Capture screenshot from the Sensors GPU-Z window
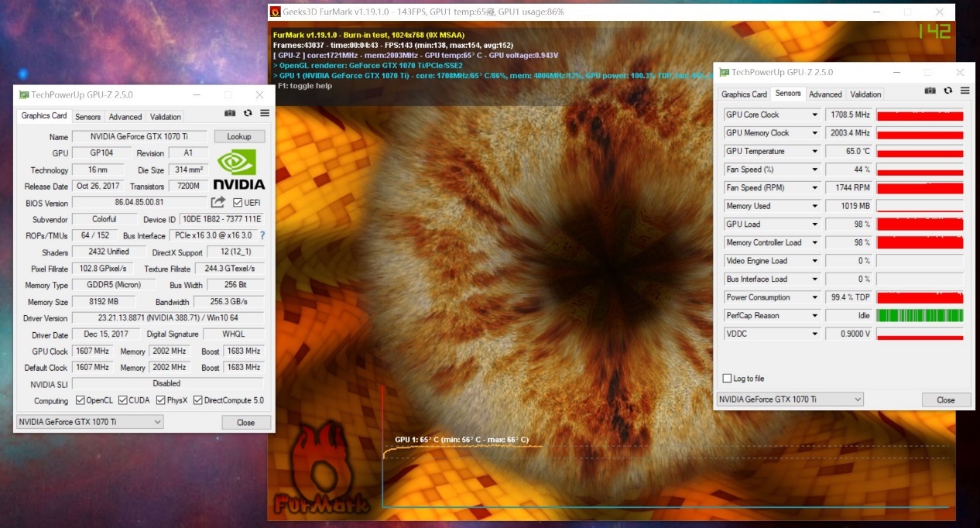This screenshot has height=528, width=980. click(930, 91)
